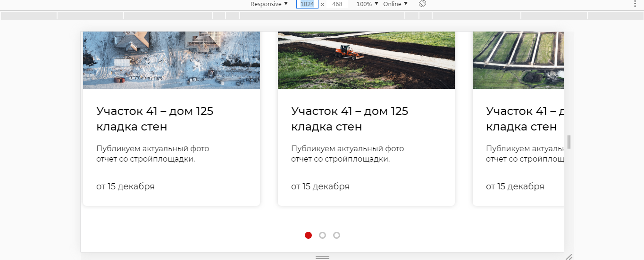Click "от 15 декабря" in the first card

point(125,186)
